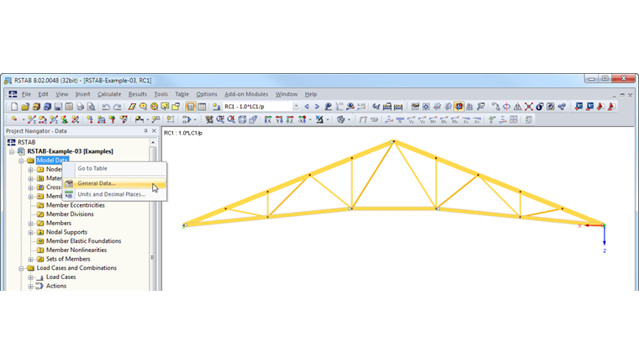Expand the Actions tree node
The width and height of the screenshot is (639, 364).
pyautogui.click(x=30, y=286)
